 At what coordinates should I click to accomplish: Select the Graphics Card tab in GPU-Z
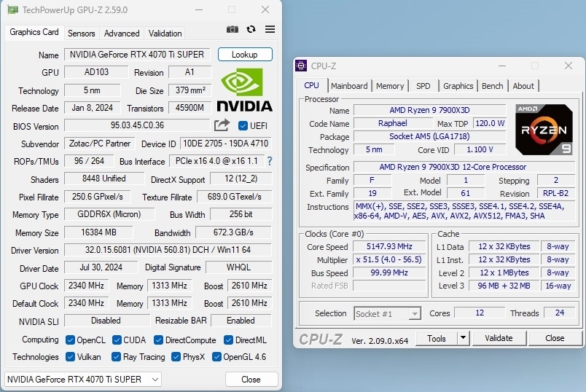coord(34,32)
